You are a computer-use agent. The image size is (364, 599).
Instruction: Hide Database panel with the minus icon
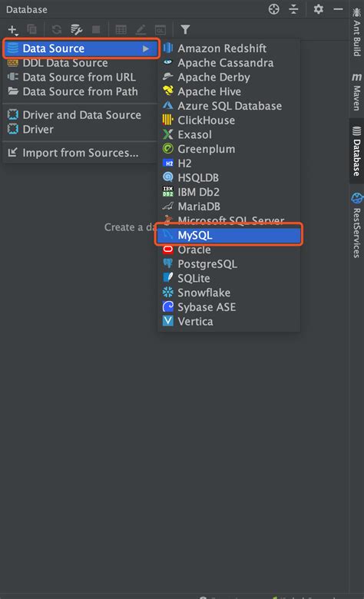[338, 8]
